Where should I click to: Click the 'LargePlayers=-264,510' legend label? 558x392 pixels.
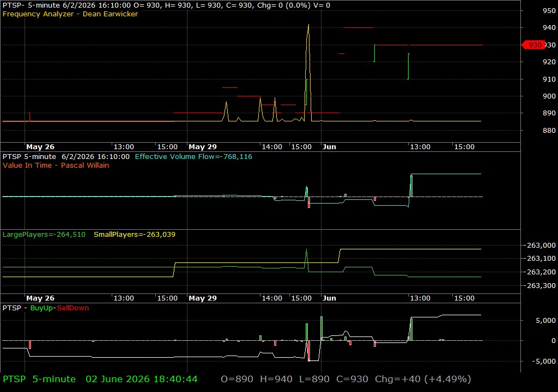point(44,235)
